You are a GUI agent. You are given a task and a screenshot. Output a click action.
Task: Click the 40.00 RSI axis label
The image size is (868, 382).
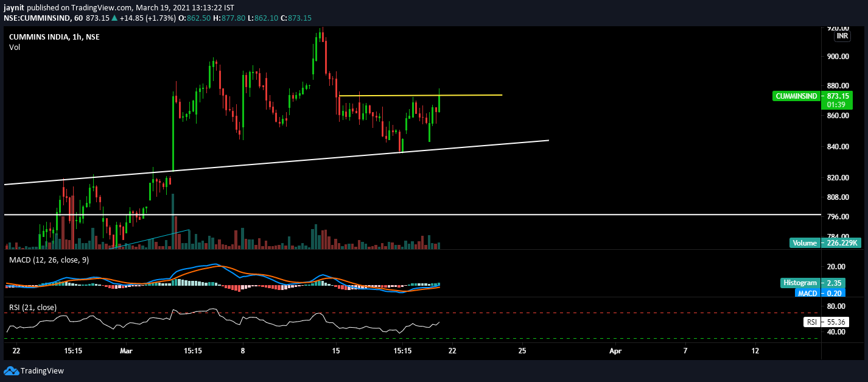836,332
